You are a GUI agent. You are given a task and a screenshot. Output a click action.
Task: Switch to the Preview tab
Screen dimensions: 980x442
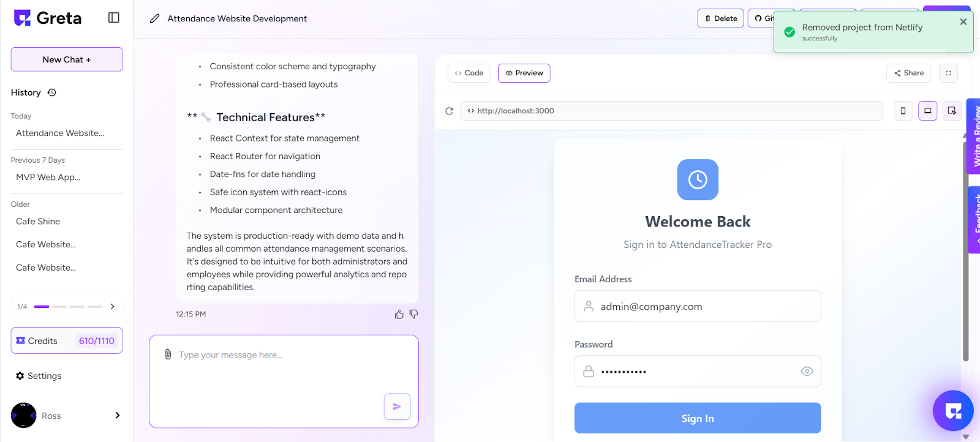pos(524,73)
